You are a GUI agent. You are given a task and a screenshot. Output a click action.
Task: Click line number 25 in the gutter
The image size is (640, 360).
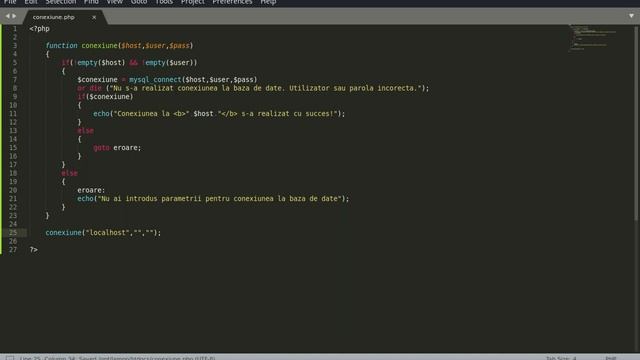(13, 233)
